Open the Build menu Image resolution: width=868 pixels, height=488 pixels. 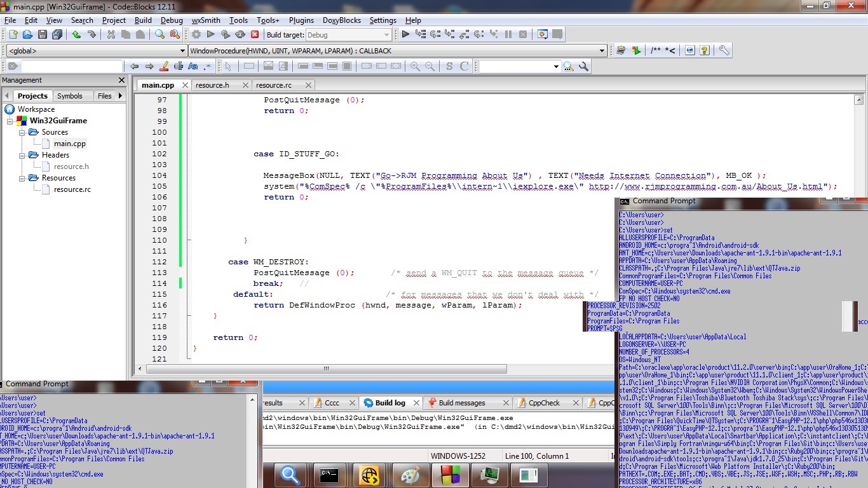pyautogui.click(x=143, y=20)
